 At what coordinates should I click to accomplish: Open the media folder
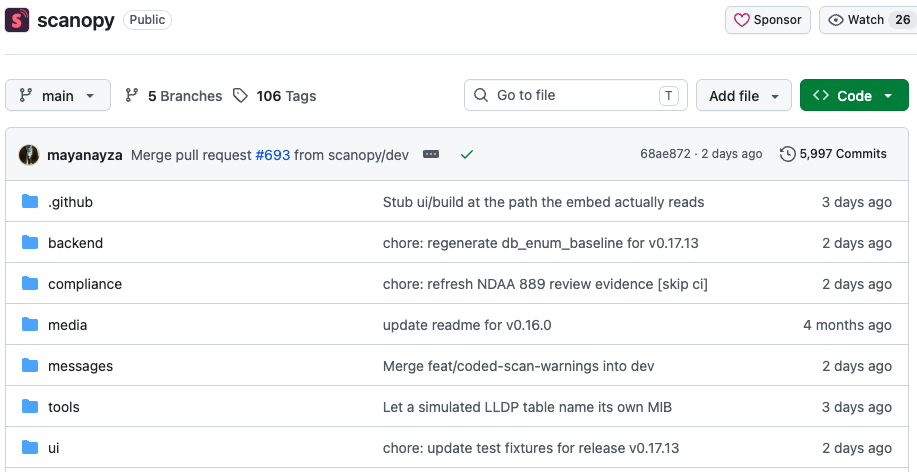67,325
